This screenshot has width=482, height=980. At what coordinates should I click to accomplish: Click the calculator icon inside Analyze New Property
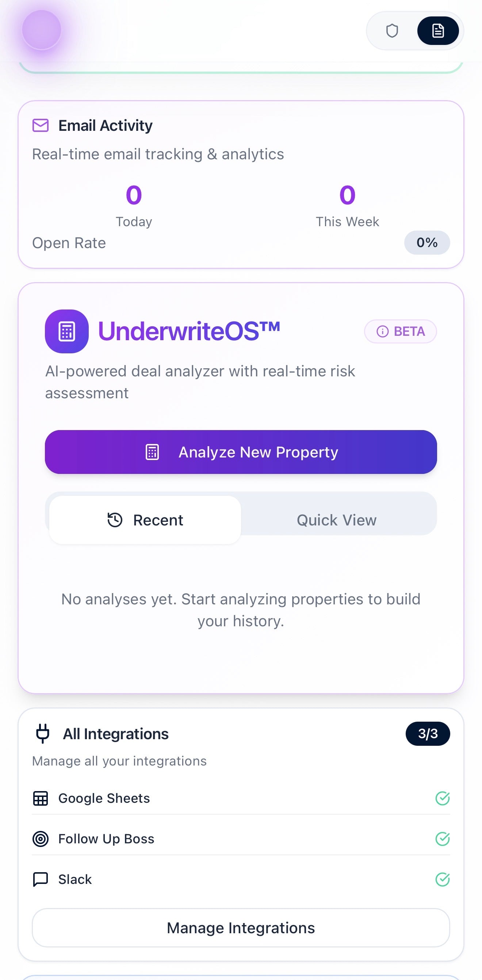[x=152, y=452]
